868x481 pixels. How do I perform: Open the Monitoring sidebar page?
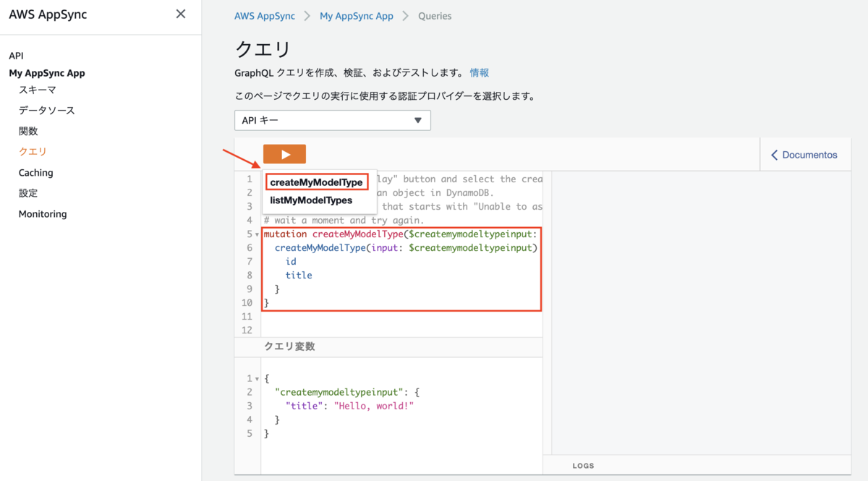(43, 214)
